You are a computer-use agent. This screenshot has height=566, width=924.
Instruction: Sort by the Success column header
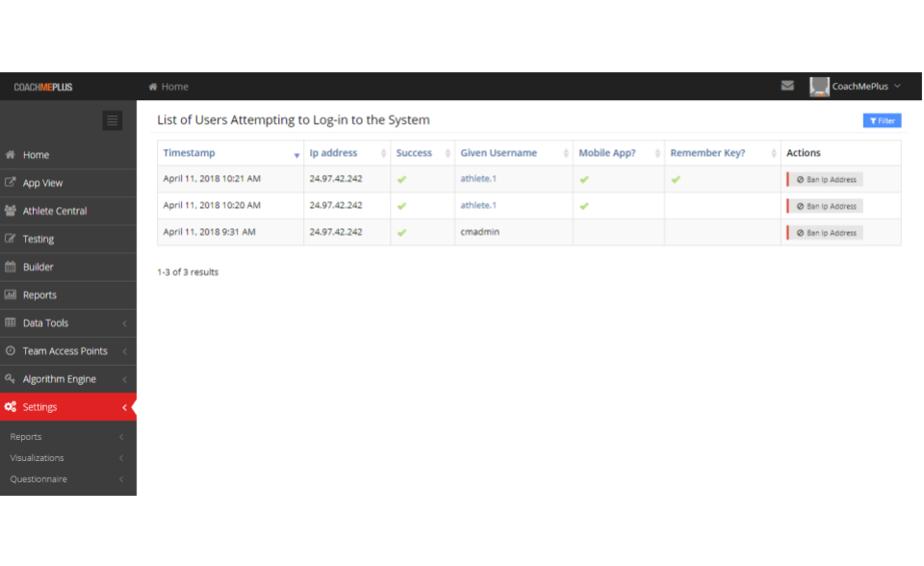click(414, 153)
